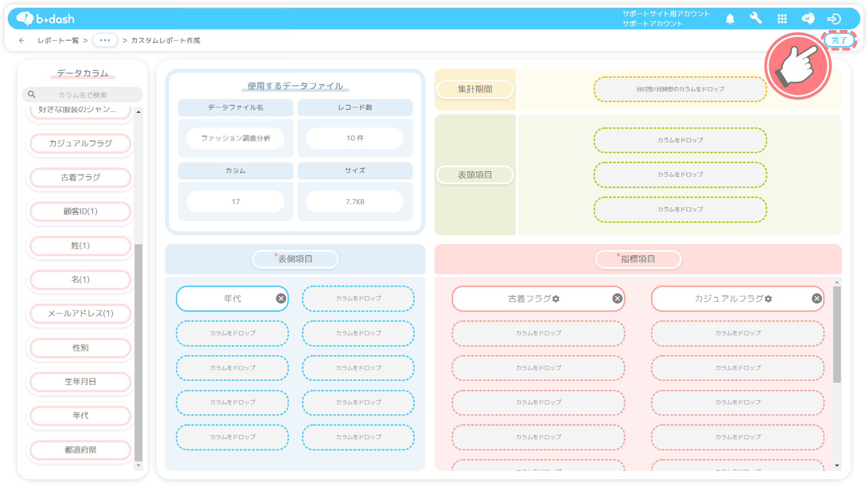Viewport: 868px width, 488px height.
Task: Click the 表頭項目 label
Action: pos(475,175)
